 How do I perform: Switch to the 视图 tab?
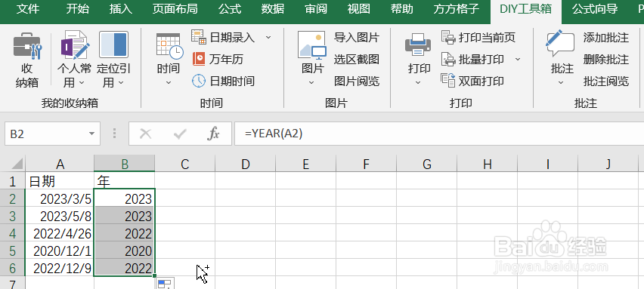point(358,9)
